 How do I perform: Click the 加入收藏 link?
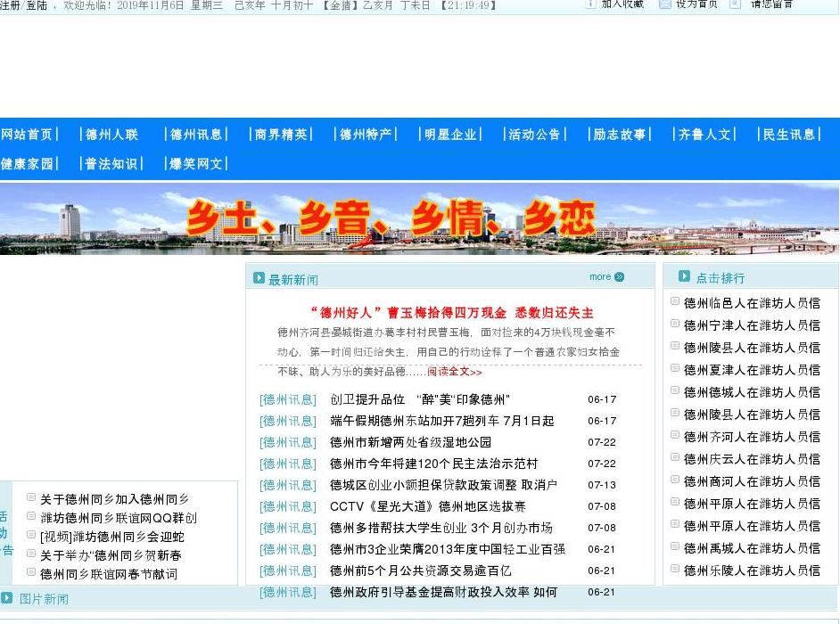click(x=622, y=4)
